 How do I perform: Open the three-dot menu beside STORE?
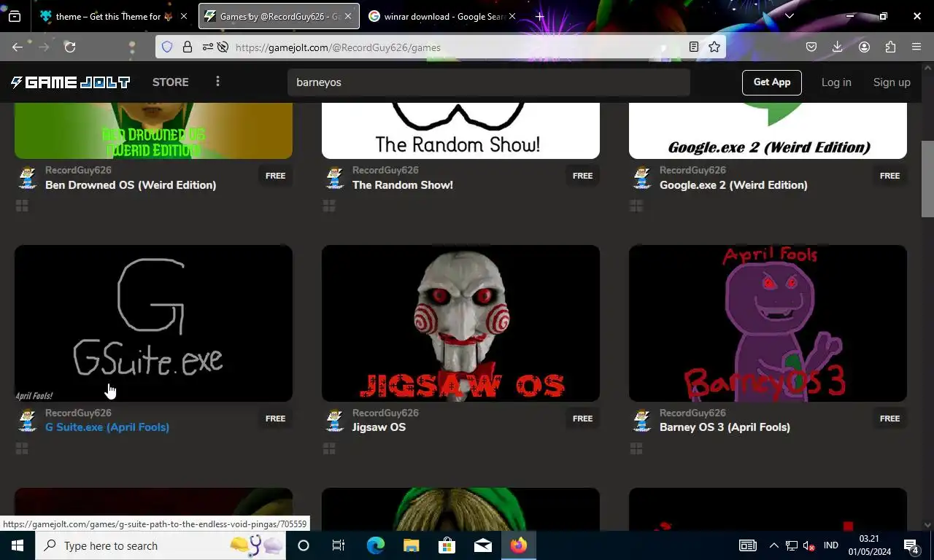coord(217,82)
